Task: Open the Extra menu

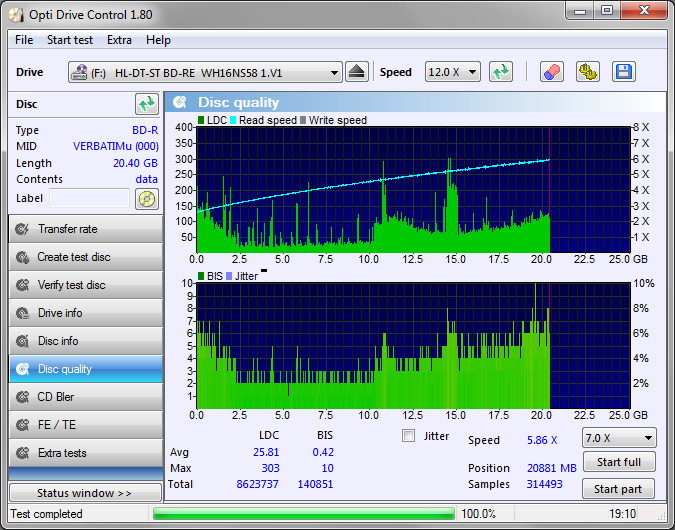Action: point(119,40)
